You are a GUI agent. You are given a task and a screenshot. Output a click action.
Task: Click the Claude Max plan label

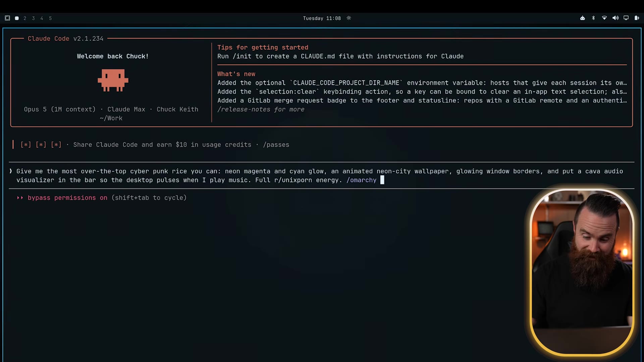click(x=126, y=109)
